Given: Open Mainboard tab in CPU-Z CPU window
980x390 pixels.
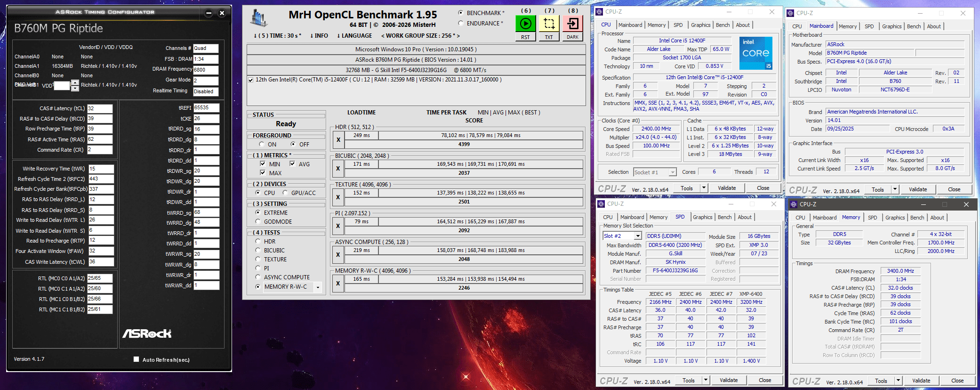Looking at the screenshot, I should point(630,25).
